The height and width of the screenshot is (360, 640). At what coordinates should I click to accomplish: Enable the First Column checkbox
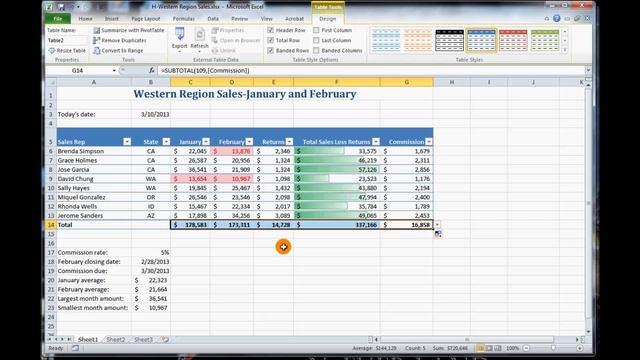pyautogui.click(x=316, y=30)
